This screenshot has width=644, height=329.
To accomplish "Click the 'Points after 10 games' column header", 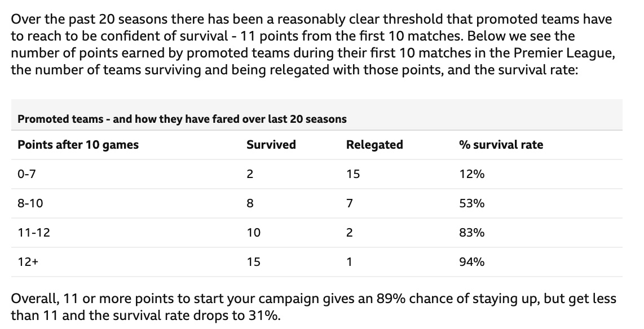I will click(x=78, y=145).
